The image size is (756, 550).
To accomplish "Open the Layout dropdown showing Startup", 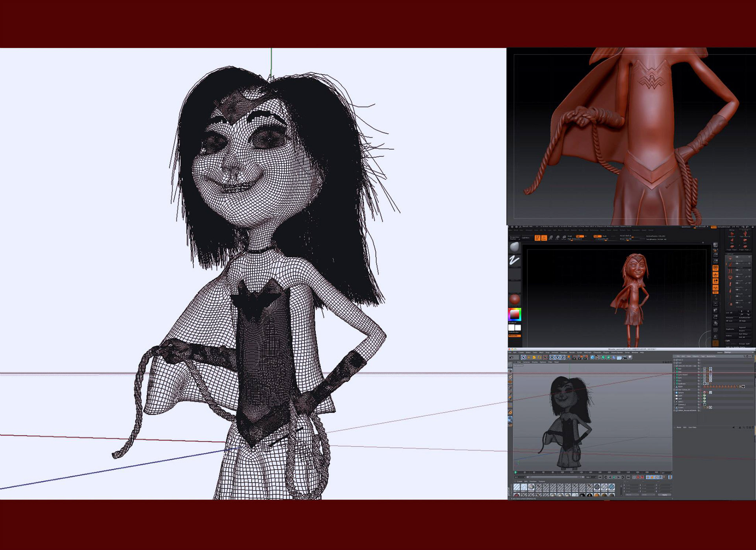I will (739, 352).
